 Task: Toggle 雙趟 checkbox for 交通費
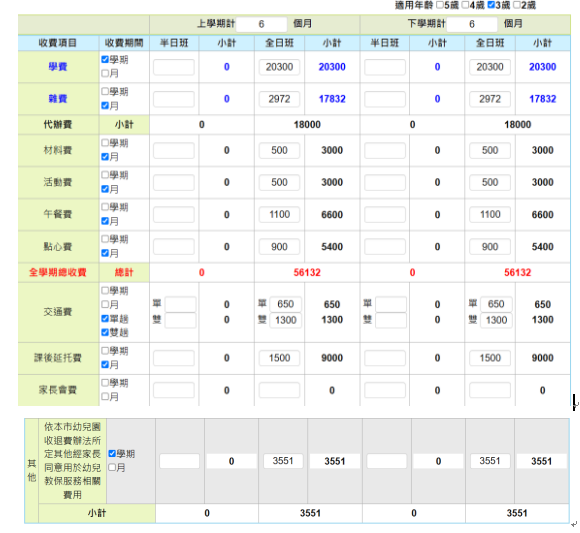coord(105,333)
